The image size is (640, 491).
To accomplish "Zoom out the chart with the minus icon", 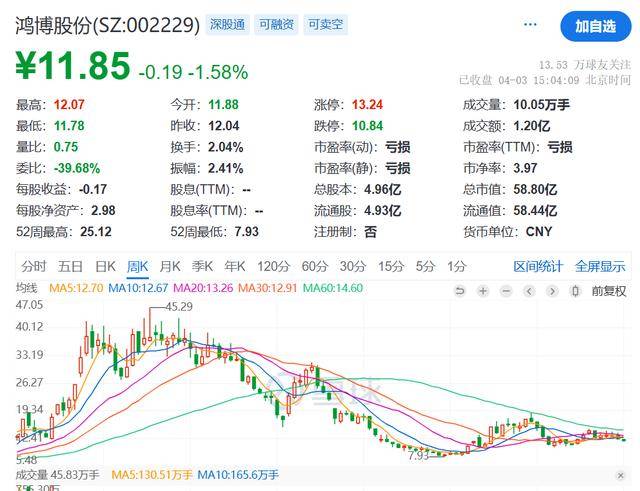I will pos(506,291).
